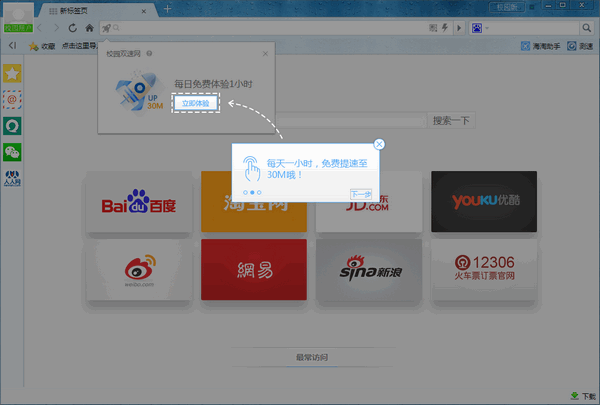Reload the page with refresh icon
Viewport: 600px width, 405px height.
pos(73,27)
